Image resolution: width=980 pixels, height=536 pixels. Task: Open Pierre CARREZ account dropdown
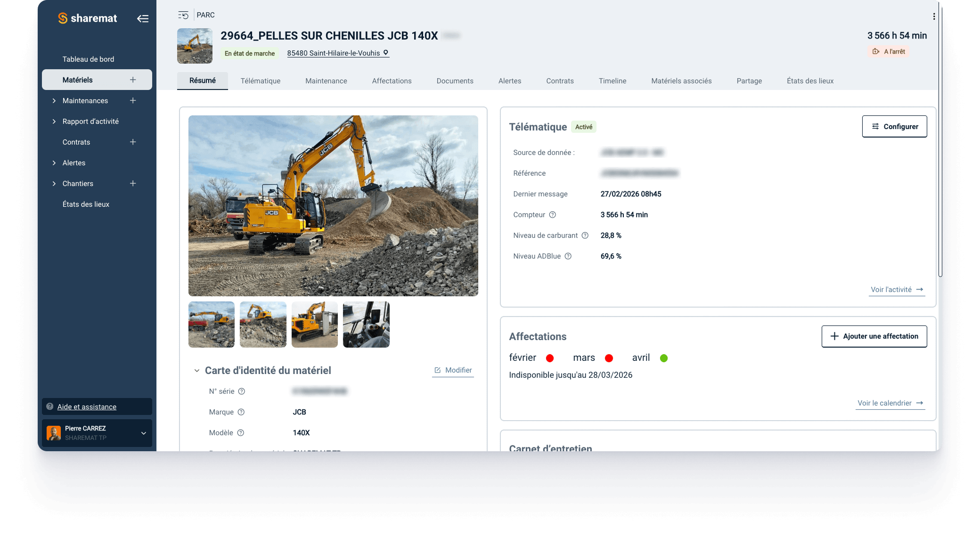[x=143, y=433]
